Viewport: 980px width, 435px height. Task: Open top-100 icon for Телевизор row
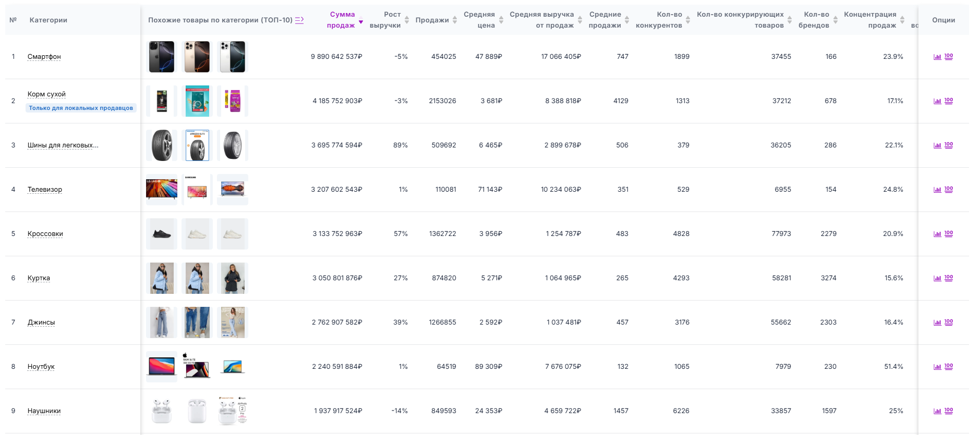949,189
